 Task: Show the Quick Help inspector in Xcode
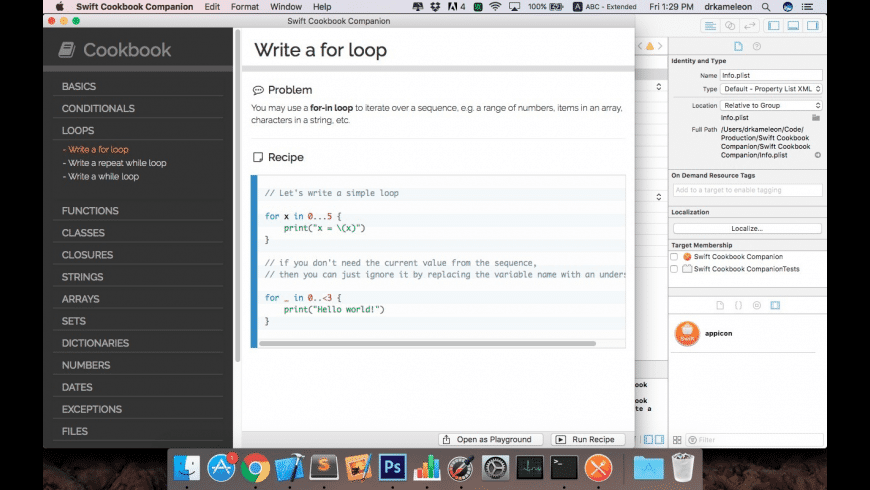[757, 46]
